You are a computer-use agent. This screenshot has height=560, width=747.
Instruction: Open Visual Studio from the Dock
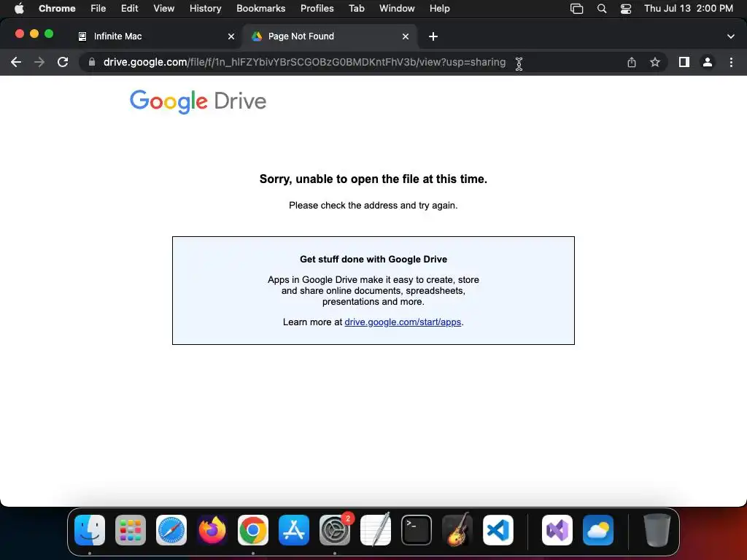pyautogui.click(x=557, y=530)
